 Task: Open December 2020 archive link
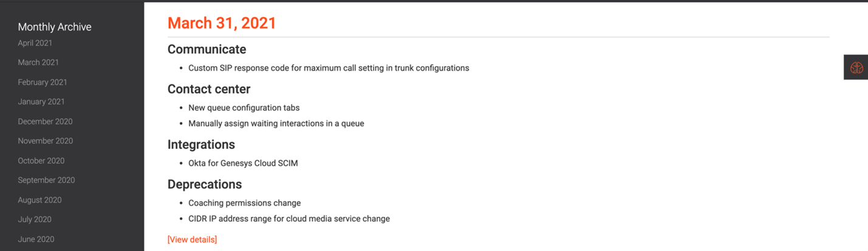45,122
